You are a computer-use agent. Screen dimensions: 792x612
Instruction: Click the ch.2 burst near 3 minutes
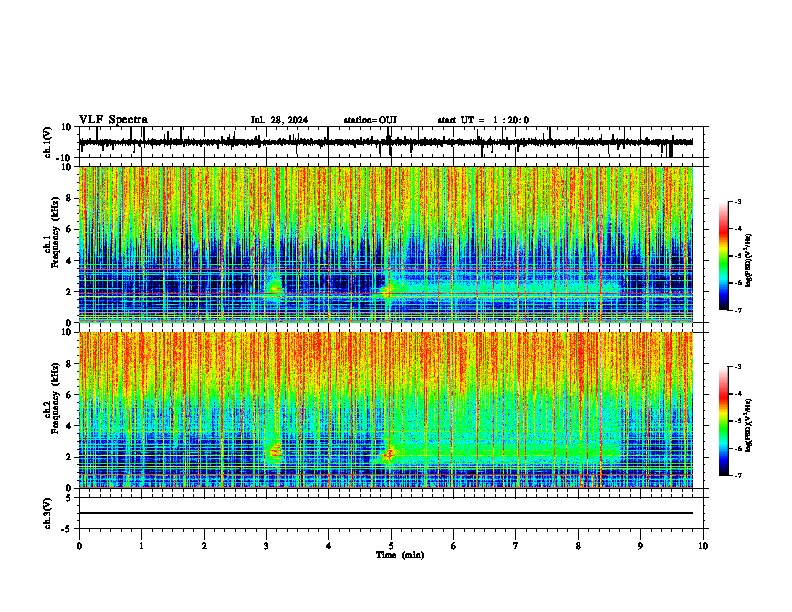[x=275, y=451]
